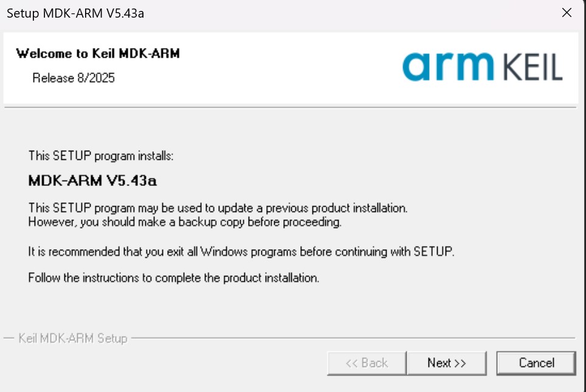Cancel the MDK-ARM installation
Screen dimensions: 586x392
tap(536, 362)
